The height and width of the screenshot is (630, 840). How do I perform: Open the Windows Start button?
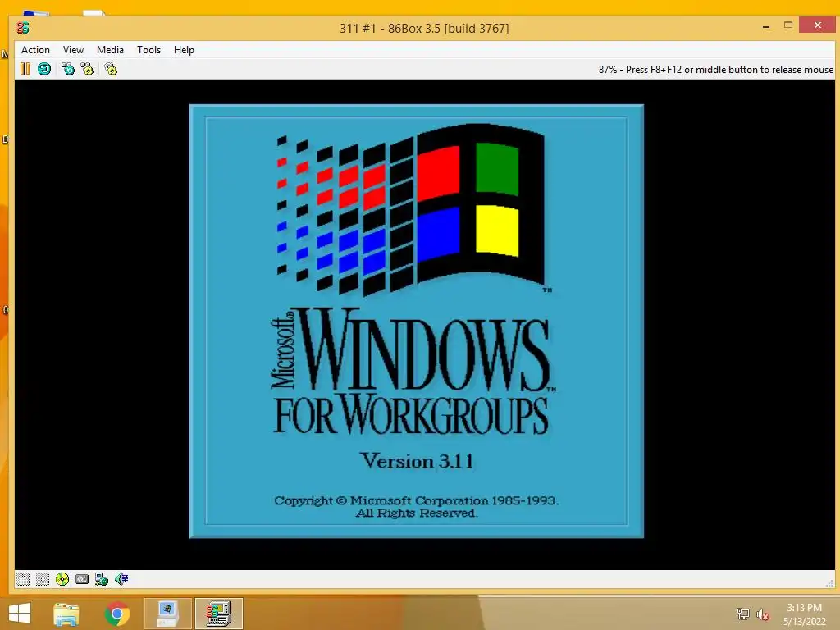coord(20,614)
